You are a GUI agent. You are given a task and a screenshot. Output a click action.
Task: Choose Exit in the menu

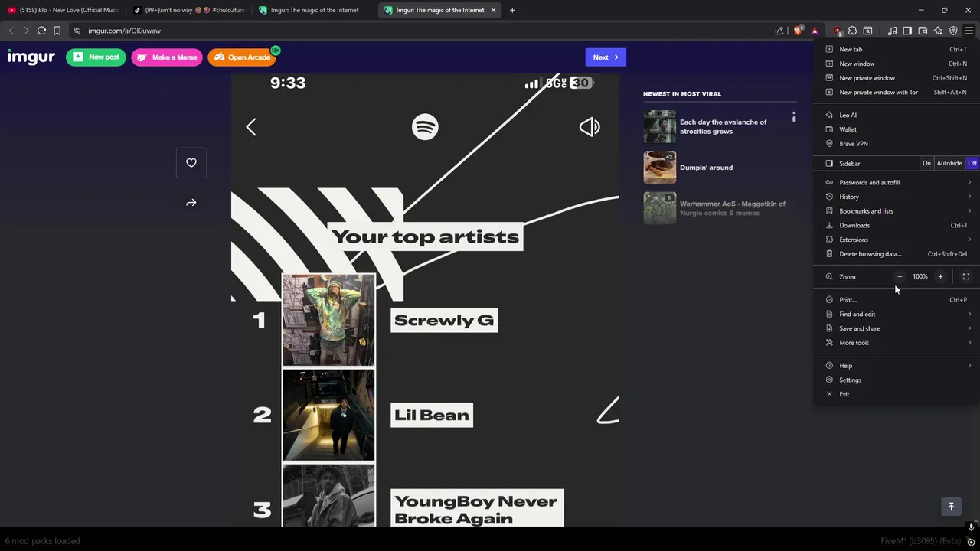tap(897, 394)
